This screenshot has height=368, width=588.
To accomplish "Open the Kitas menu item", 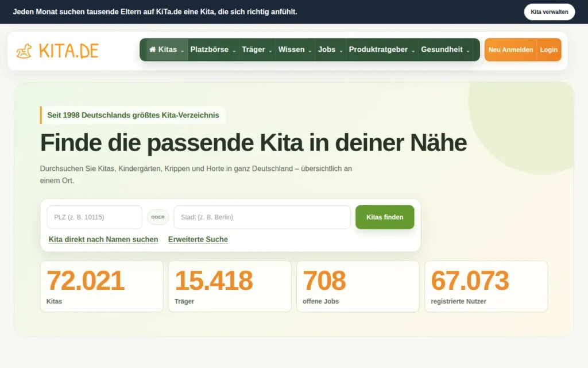I will click(x=167, y=49).
